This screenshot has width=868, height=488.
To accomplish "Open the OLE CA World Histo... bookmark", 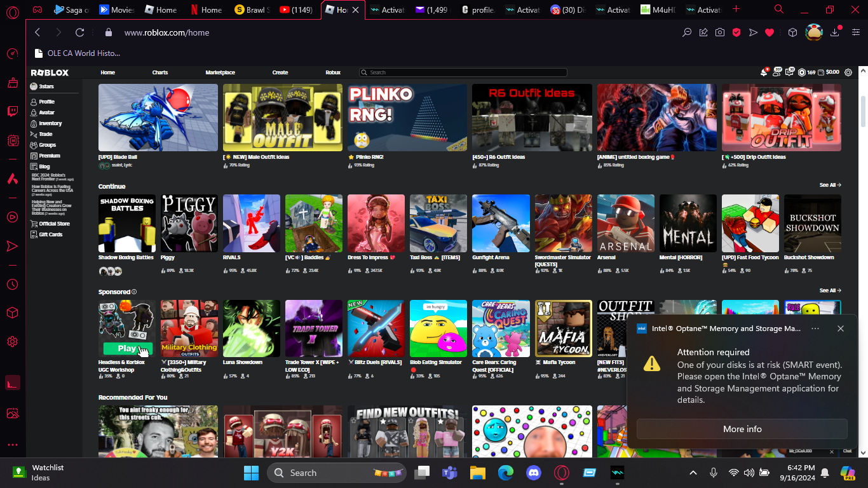I will click(x=77, y=53).
